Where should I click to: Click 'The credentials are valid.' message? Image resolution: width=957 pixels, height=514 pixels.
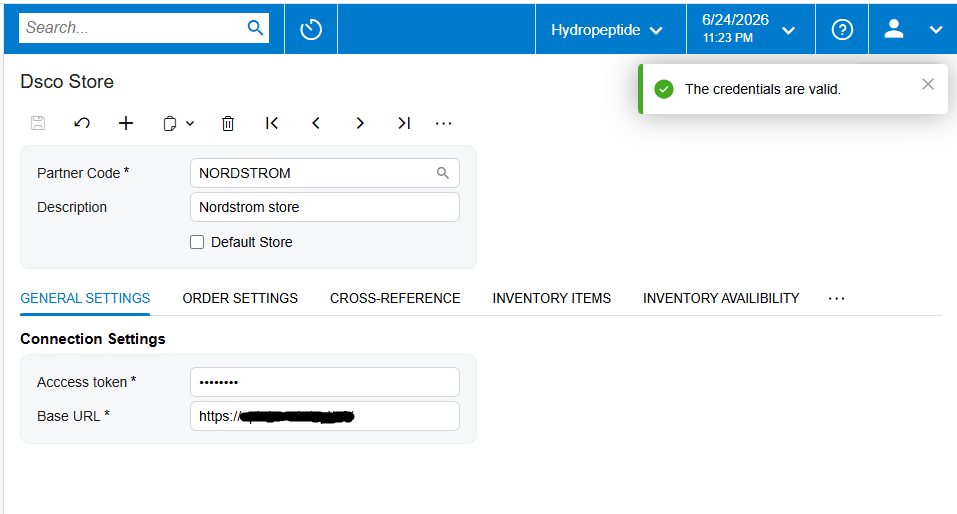pyautogui.click(x=763, y=89)
